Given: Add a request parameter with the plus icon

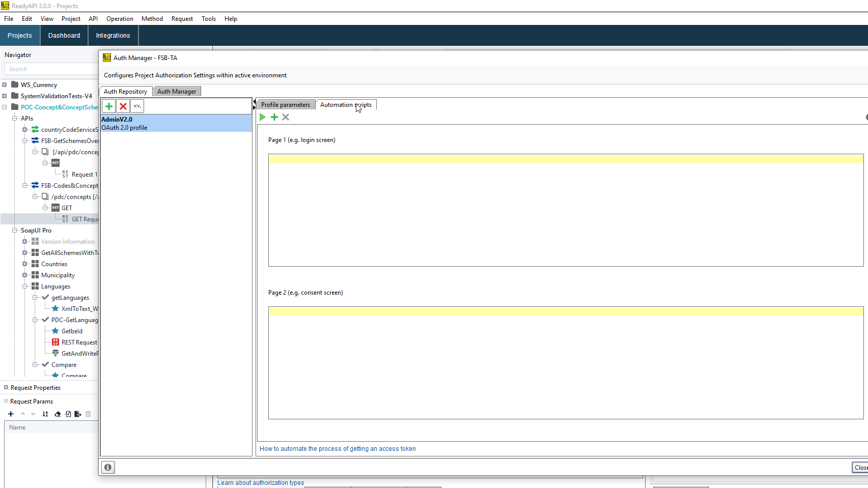Looking at the screenshot, I should tap(11, 414).
